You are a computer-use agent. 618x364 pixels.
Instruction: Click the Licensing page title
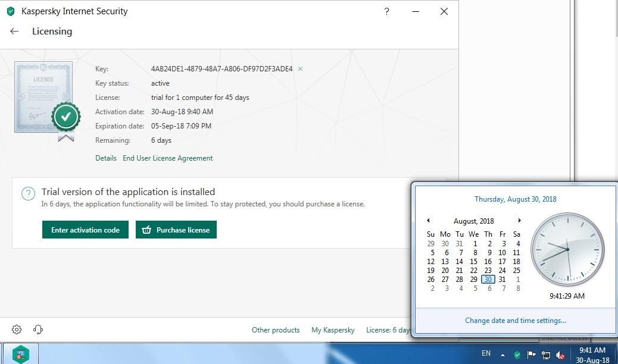coord(52,32)
